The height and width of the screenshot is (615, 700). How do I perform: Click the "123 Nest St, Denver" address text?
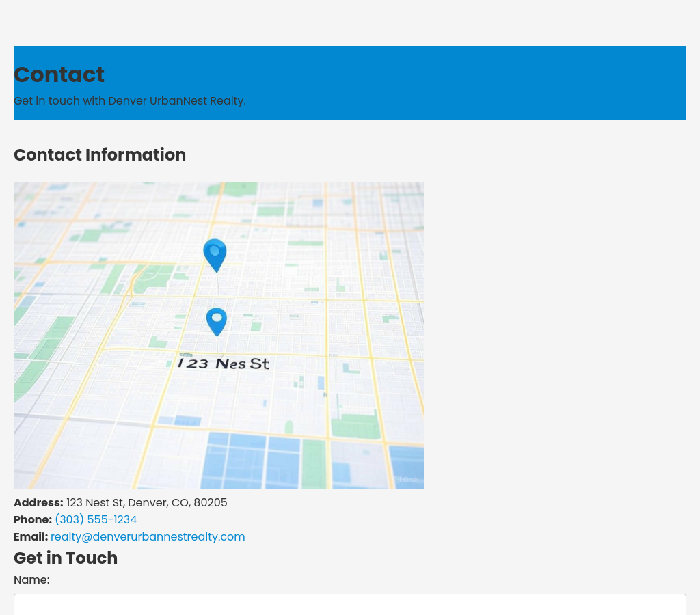146,503
